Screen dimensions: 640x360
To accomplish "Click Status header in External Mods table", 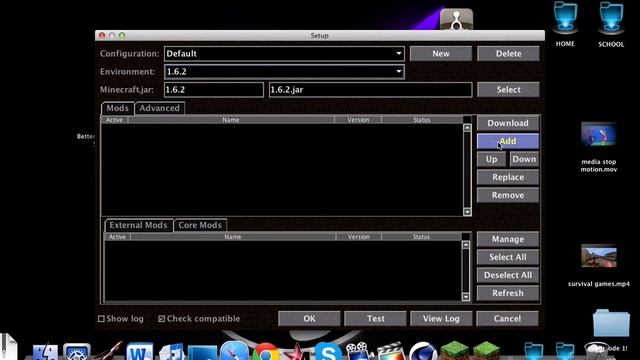I will tap(421, 237).
